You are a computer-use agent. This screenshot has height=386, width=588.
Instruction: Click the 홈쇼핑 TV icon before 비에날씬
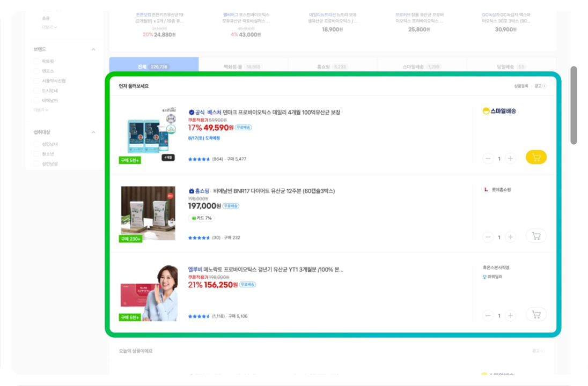click(191, 191)
